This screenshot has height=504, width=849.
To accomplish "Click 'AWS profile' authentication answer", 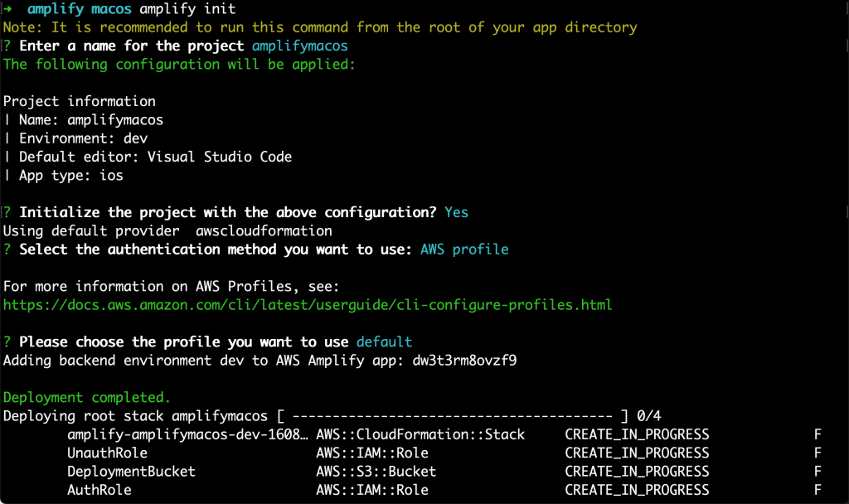I will click(464, 249).
